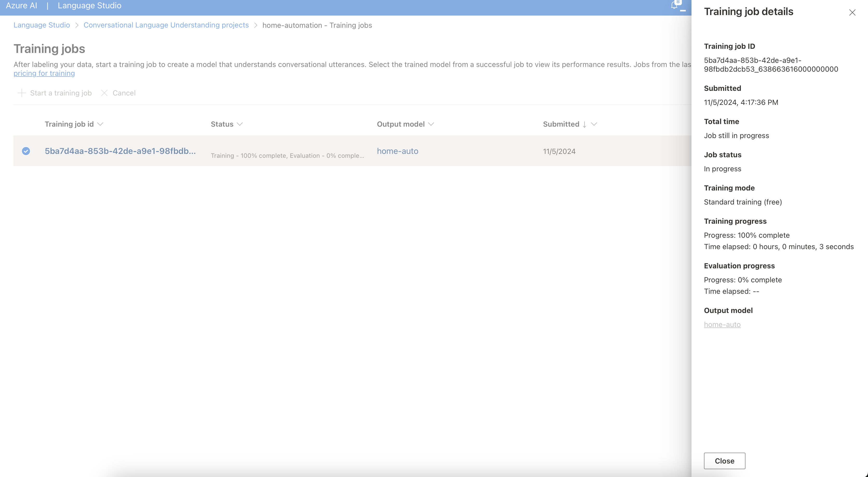
Task: Toggle the selected training job row checkmark
Action: pyautogui.click(x=26, y=151)
